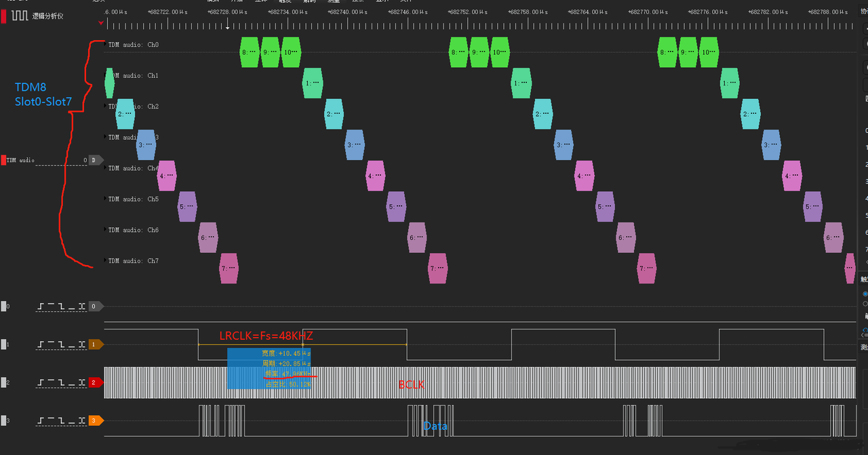Expand the TDM audio: Ch0 row

click(x=106, y=45)
